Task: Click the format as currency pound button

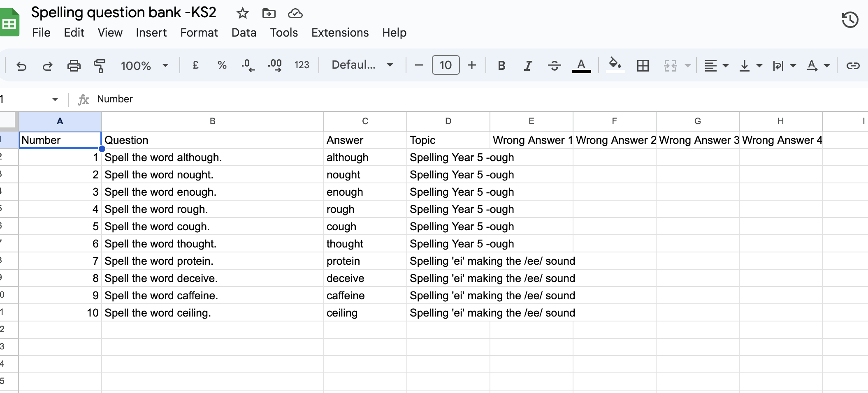Action: click(x=196, y=65)
